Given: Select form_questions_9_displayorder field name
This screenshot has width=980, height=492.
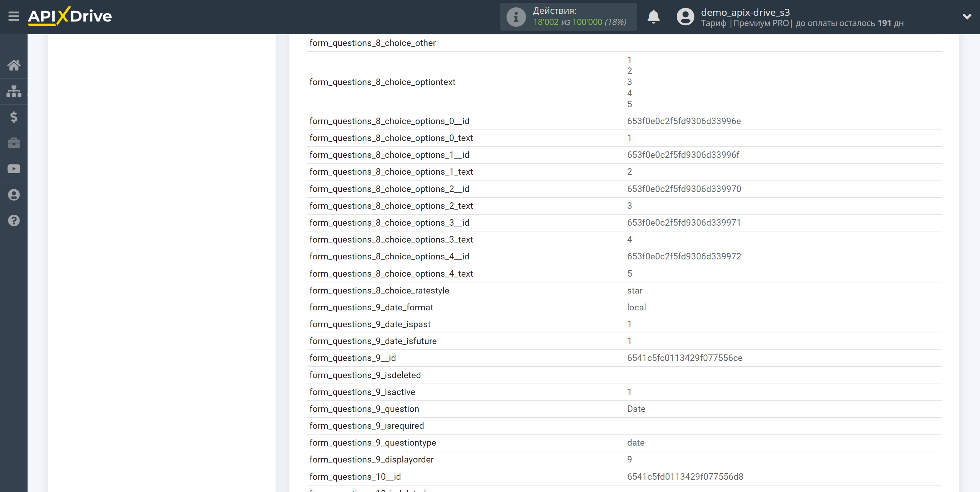Looking at the screenshot, I should (x=371, y=460).
